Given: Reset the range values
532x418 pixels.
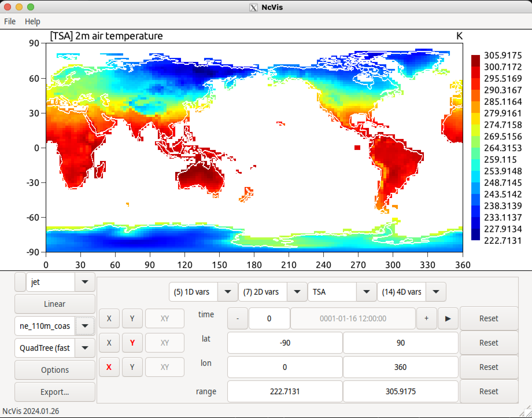Looking at the screenshot, I should coord(489,391).
